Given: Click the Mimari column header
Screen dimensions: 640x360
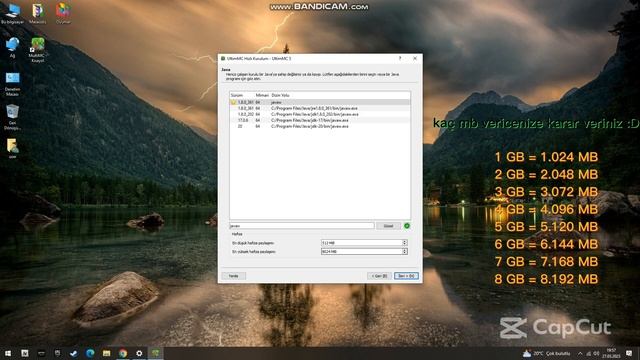Looking at the screenshot, I should (x=262, y=95).
